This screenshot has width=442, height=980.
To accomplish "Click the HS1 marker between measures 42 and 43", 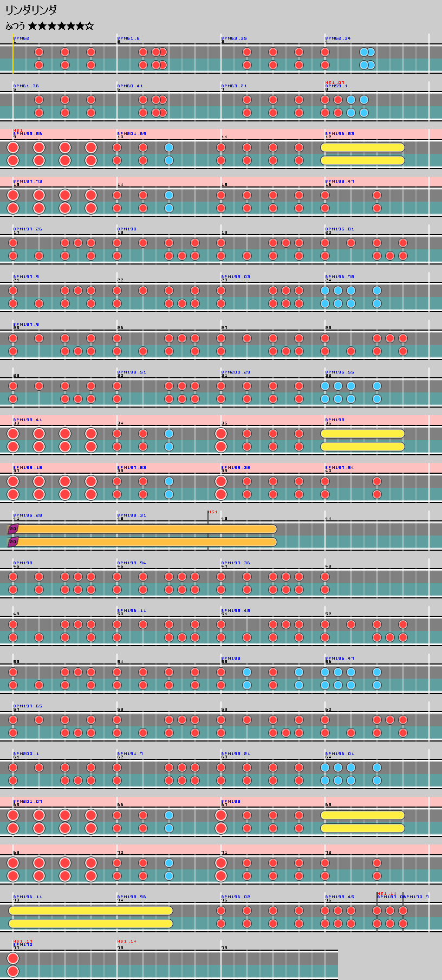I will click(213, 512).
